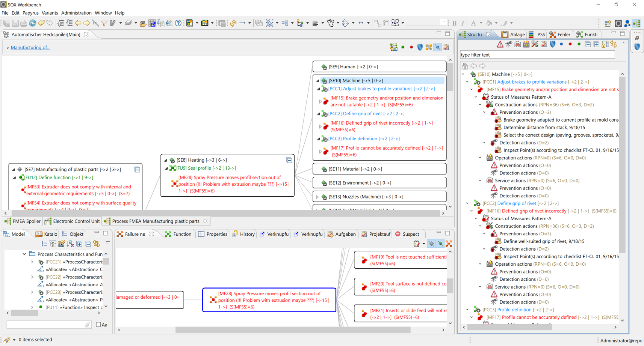Toggle the highlighted pin icon in editor toolbar
Screen dimensions: 644x346
pyautogui.click(x=437, y=47)
